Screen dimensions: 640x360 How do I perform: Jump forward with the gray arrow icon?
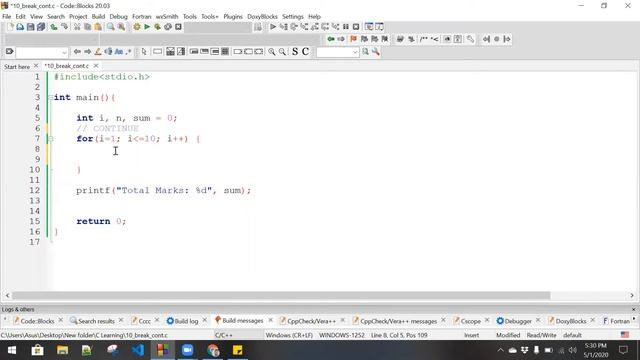pos(341,39)
